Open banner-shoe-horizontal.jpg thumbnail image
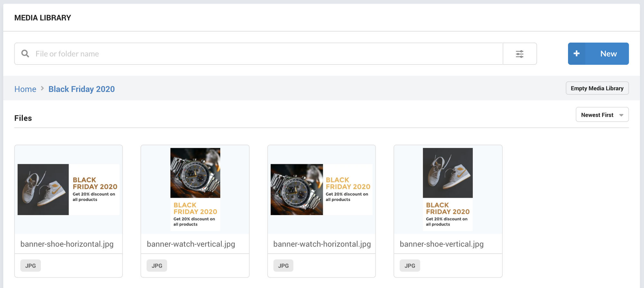The width and height of the screenshot is (644, 288). (x=69, y=190)
